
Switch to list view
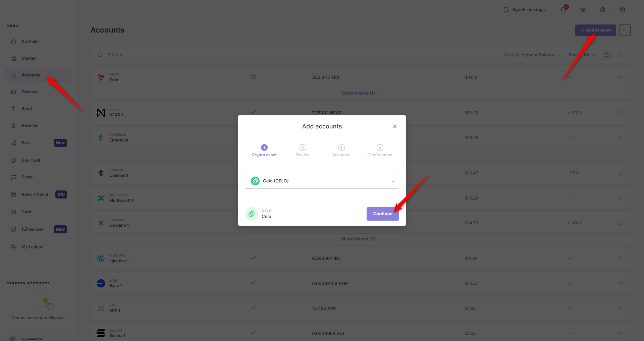[607, 55]
